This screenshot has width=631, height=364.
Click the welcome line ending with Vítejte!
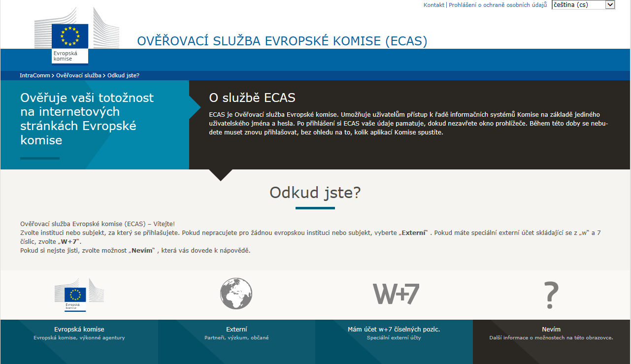tap(98, 224)
